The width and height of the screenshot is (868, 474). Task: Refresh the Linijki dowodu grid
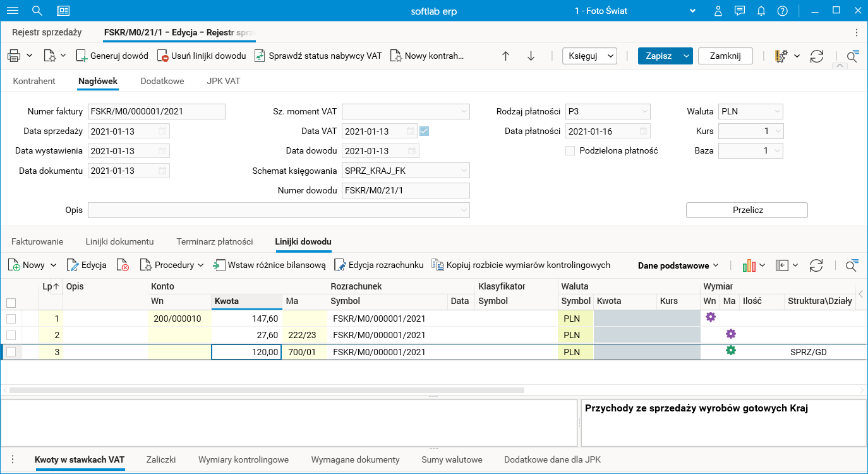(x=816, y=265)
